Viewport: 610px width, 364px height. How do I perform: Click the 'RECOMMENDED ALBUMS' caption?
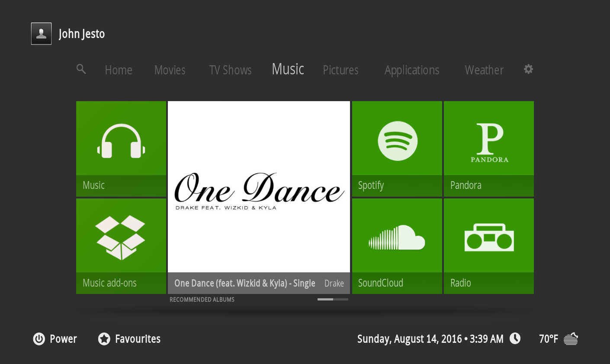pyautogui.click(x=202, y=300)
